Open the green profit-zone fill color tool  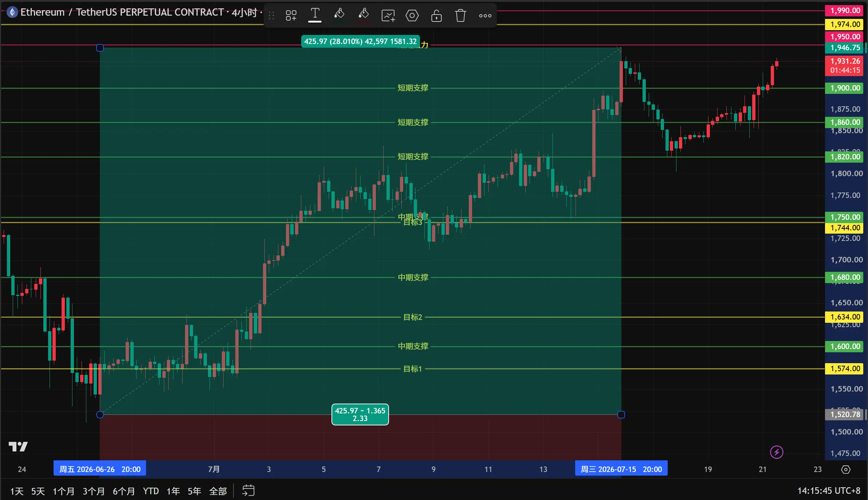(x=339, y=16)
